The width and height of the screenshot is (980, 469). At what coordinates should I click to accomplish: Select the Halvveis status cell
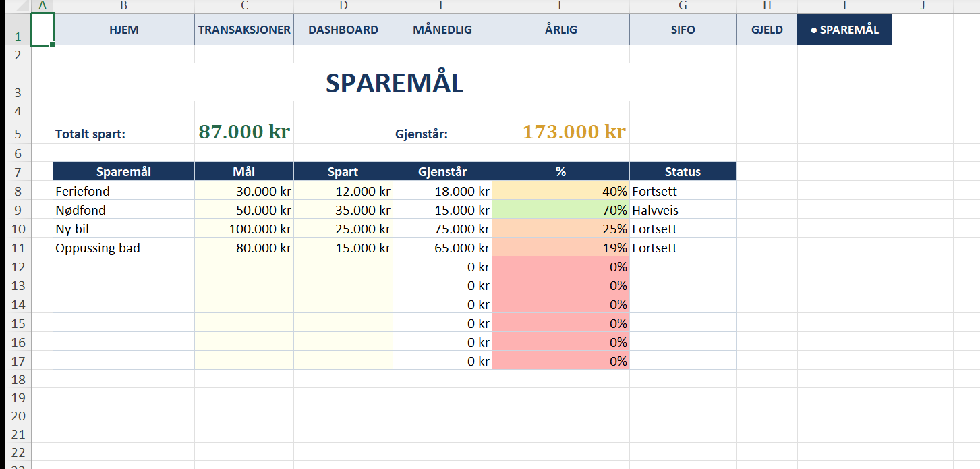pos(683,211)
